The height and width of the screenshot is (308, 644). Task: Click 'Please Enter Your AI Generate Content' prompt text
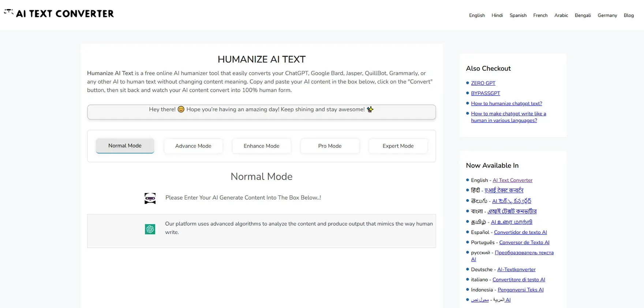243,198
